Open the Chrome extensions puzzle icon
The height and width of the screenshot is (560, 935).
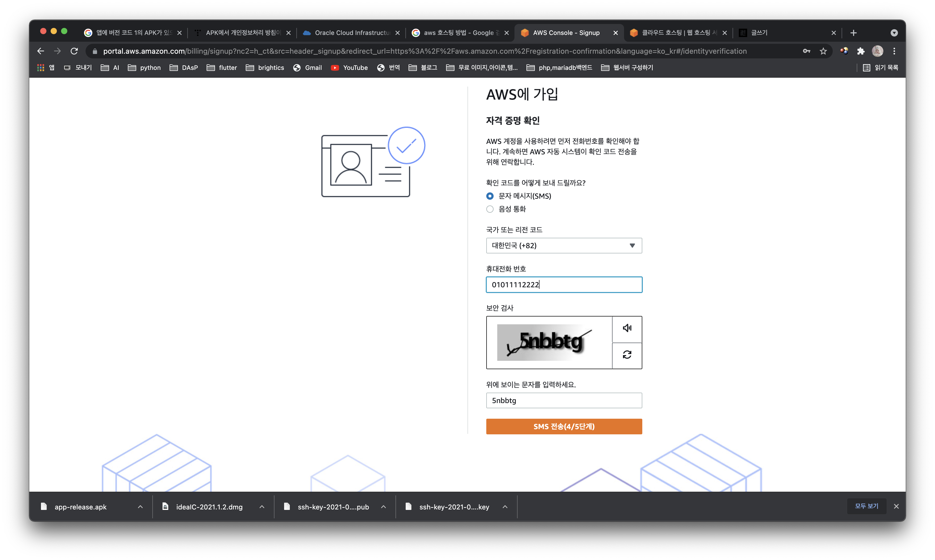(x=861, y=51)
